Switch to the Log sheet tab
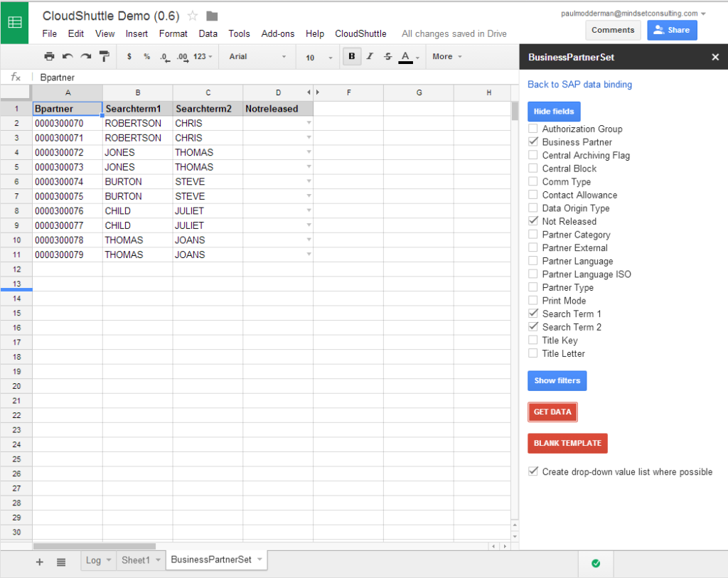Image resolution: width=728 pixels, height=578 pixels. click(93, 560)
